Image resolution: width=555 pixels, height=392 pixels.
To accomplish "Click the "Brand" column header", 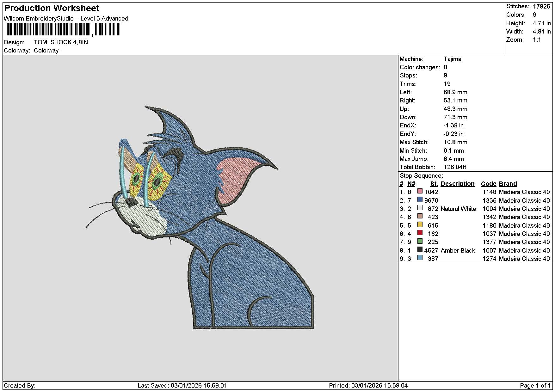I will pos(508,184).
